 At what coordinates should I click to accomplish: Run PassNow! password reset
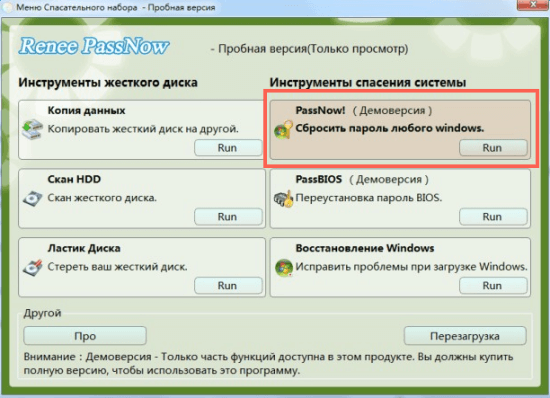point(493,148)
